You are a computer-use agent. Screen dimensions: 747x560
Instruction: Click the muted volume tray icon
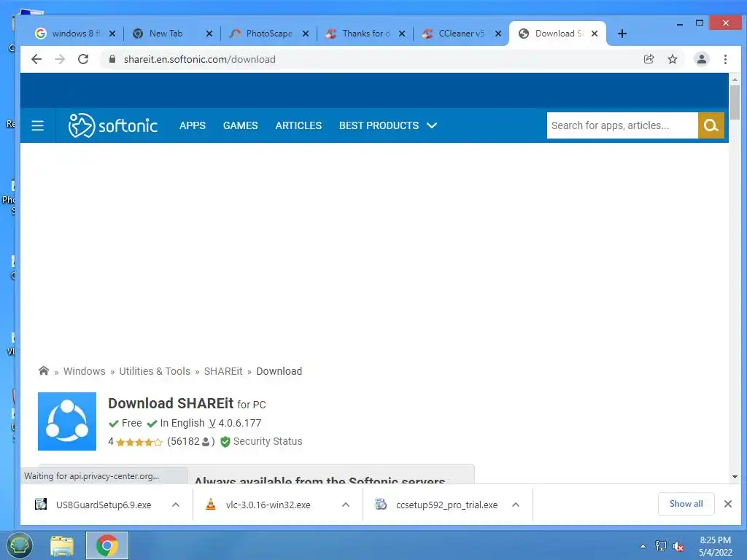678,546
